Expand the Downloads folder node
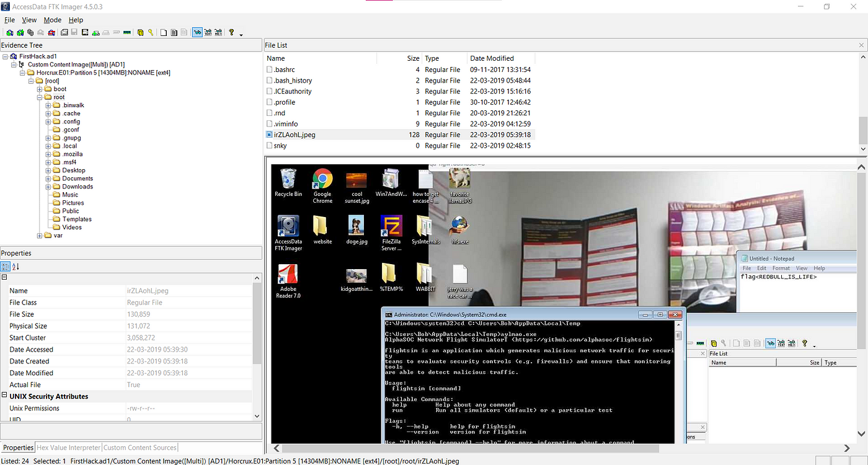The width and height of the screenshot is (868, 465). (48, 187)
